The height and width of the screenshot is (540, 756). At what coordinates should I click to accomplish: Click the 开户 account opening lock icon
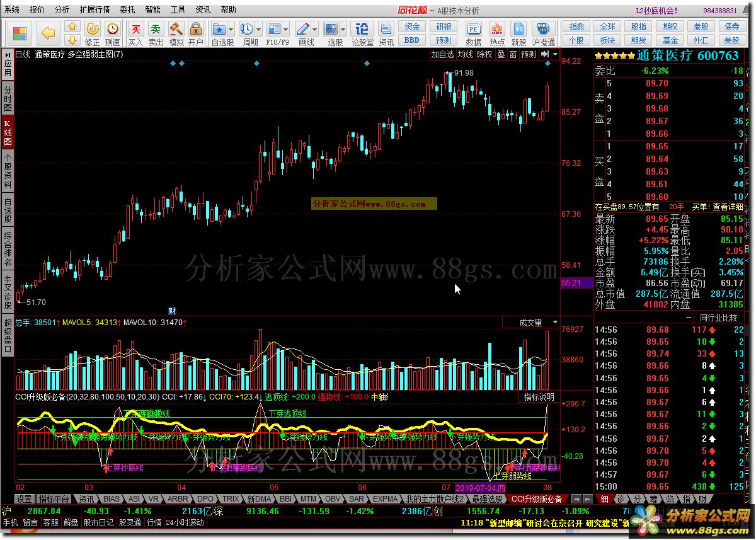click(x=196, y=33)
